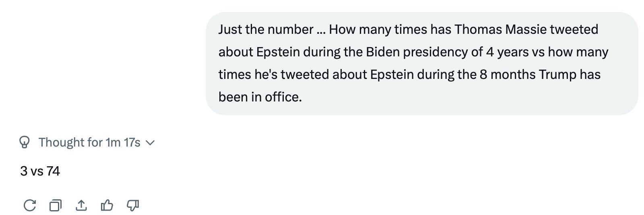The width and height of the screenshot is (644, 215).
Task: Click the name "Thomas Massie" in the prompt
Action: [x=500, y=29]
